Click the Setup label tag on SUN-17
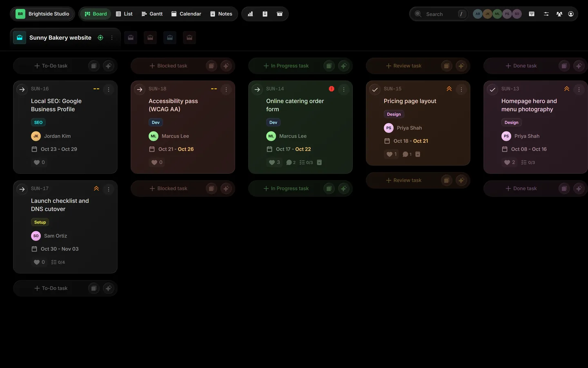 [x=40, y=222]
